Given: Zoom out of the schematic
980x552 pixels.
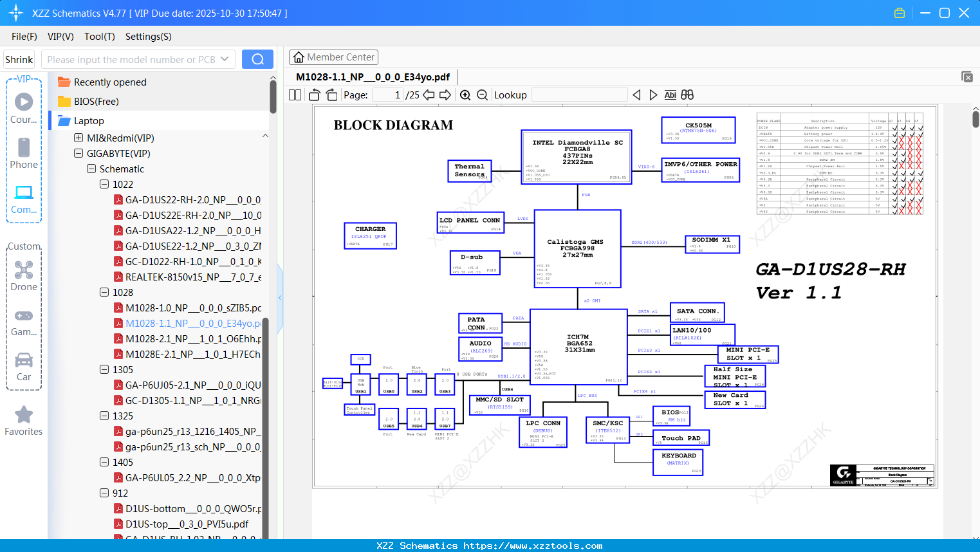Looking at the screenshot, I should pos(482,95).
